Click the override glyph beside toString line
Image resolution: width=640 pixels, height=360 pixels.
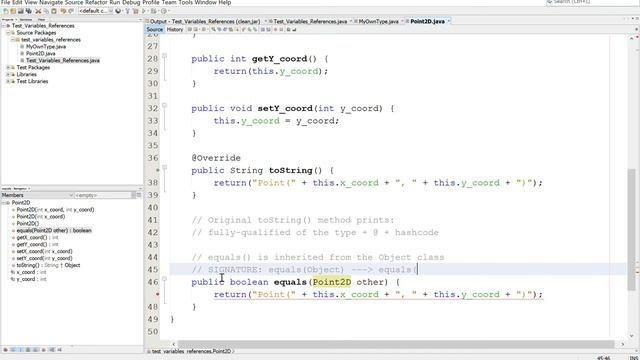tap(158, 170)
